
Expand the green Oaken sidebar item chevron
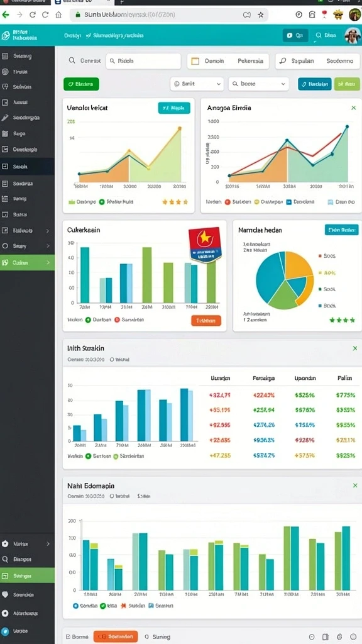pyautogui.click(x=48, y=262)
